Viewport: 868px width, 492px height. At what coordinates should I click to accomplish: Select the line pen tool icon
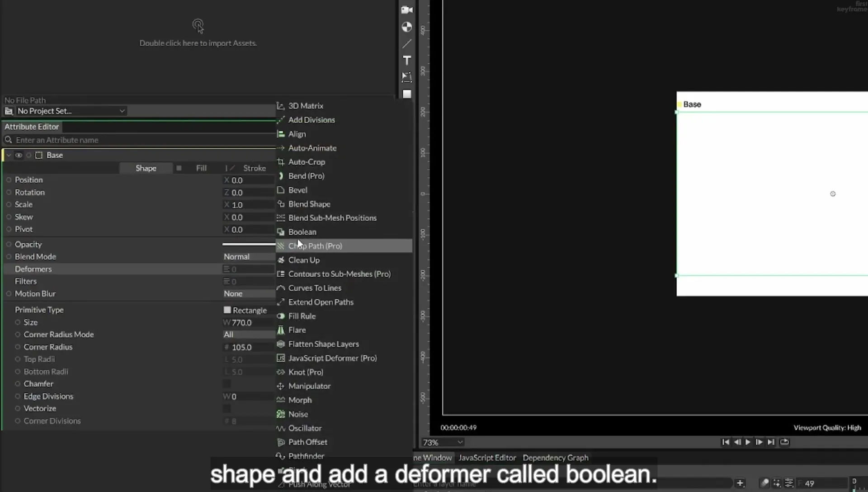407,43
